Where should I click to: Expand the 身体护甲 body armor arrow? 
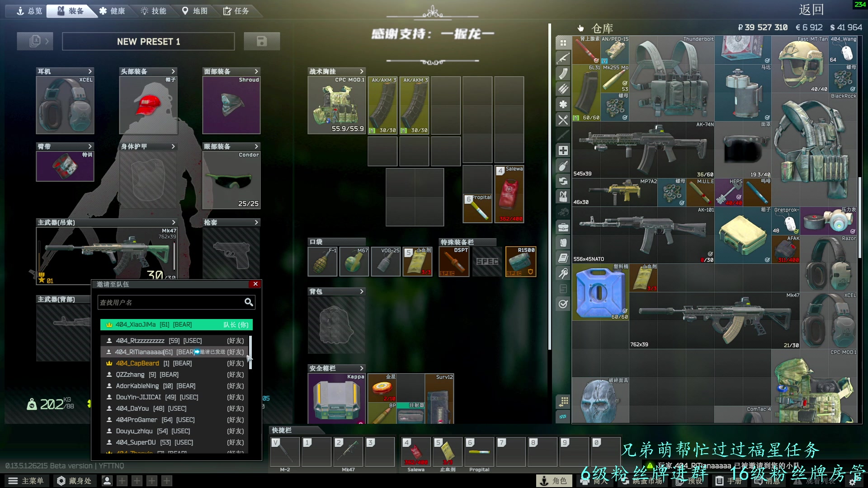(173, 146)
